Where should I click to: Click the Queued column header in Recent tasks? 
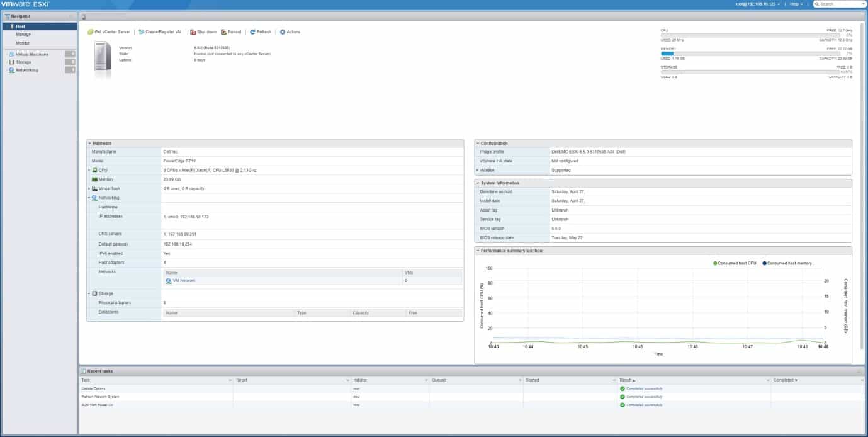pos(476,380)
